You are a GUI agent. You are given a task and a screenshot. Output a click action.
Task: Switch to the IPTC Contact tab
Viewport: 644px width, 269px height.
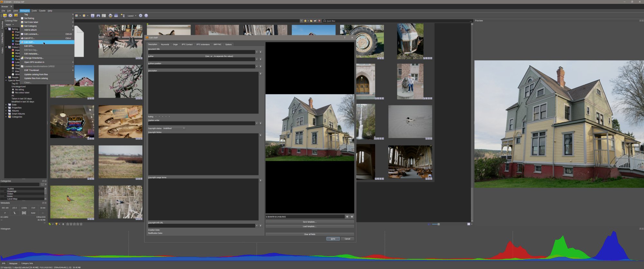click(x=187, y=45)
